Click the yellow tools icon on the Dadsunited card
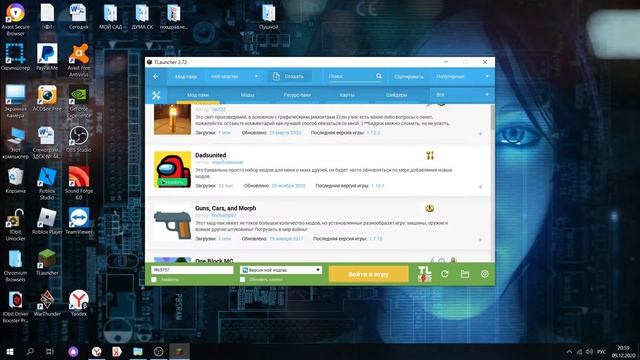The width and height of the screenshot is (640, 360). click(430, 155)
